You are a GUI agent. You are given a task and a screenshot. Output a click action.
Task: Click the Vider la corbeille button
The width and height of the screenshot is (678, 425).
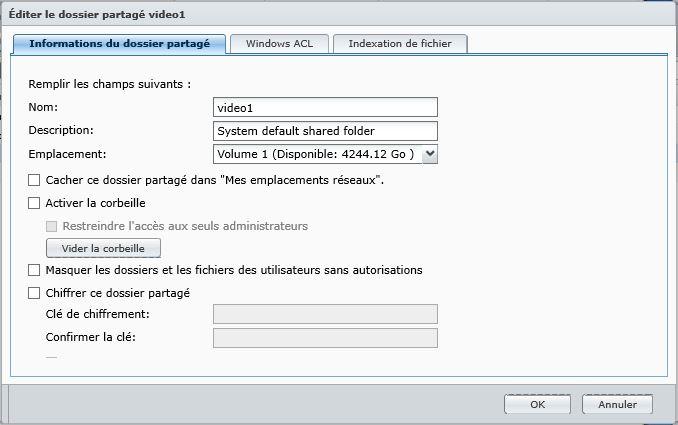tap(103, 248)
